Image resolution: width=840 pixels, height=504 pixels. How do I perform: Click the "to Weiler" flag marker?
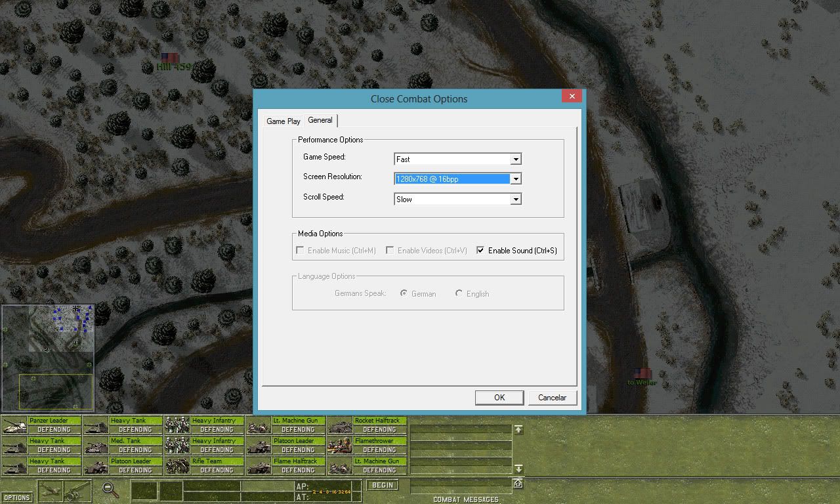pos(642,373)
